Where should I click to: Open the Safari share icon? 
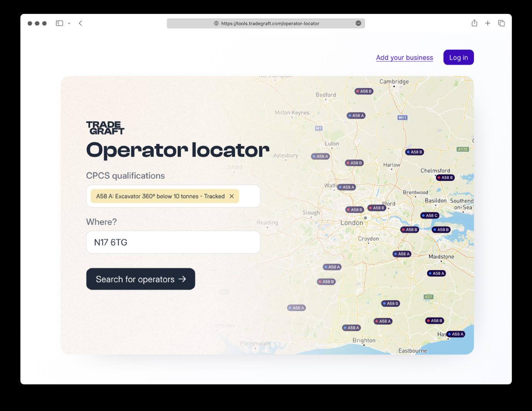tap(475, 23)
